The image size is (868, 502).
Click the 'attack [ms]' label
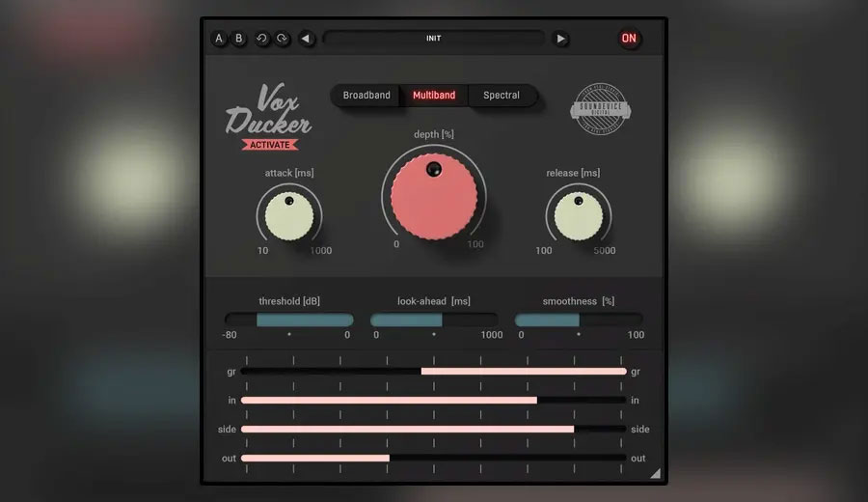click(x=289, y=173)
